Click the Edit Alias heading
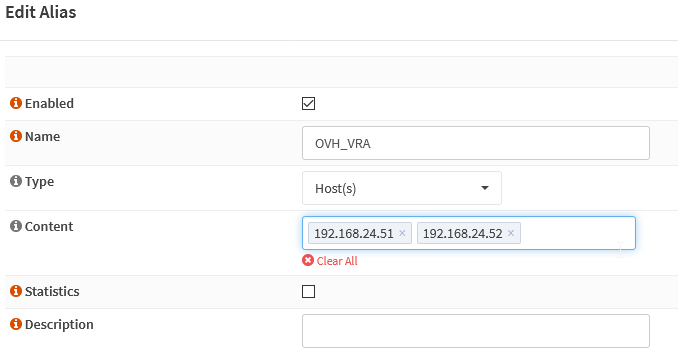This screenshot has height=364, width=678. pyautogui.click(x=41, y=12)
